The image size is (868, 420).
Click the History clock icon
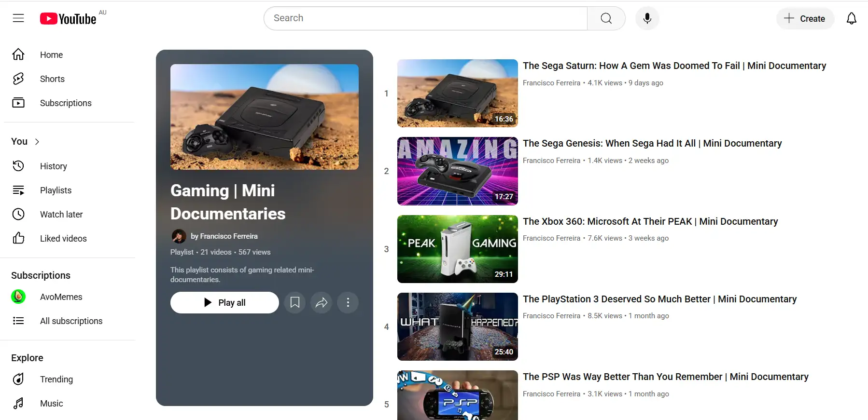pyautogui.click(x=18, y=166)
